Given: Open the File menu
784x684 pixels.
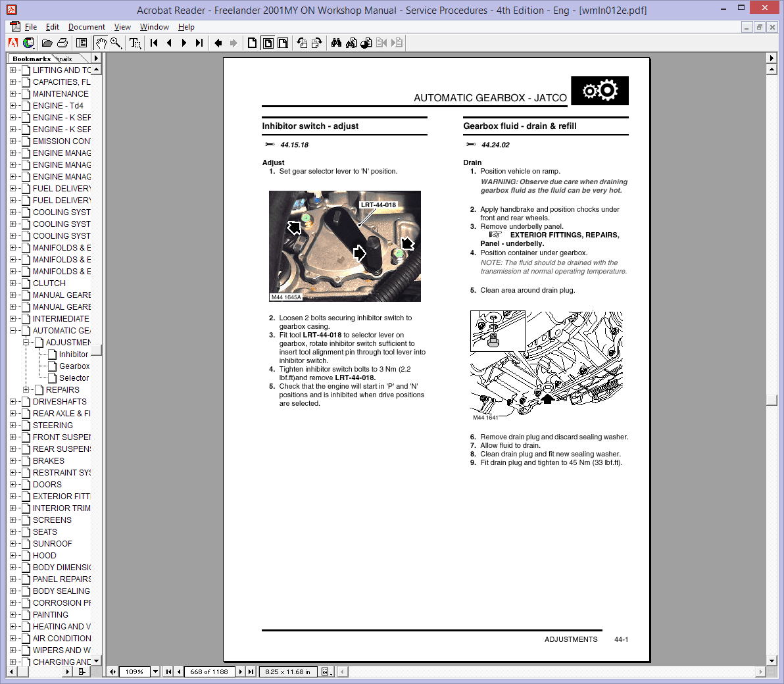Looking at the screenshot, I should click(x=31, y=27).
